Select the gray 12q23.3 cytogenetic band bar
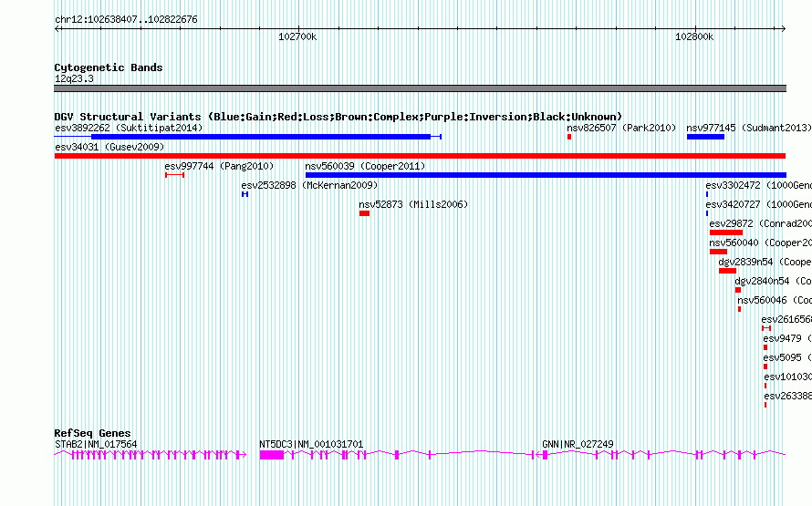Viewport: 812px width, 506px height. [420, 88]
